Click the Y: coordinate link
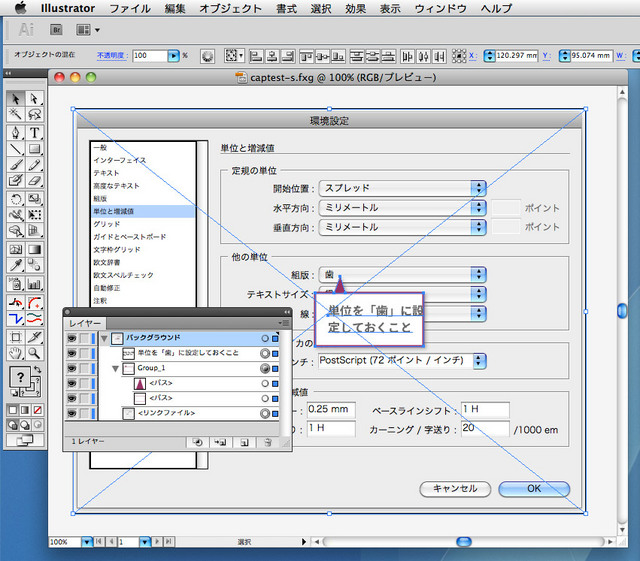Viewport: 640px width, 561px height. point(547,56)
